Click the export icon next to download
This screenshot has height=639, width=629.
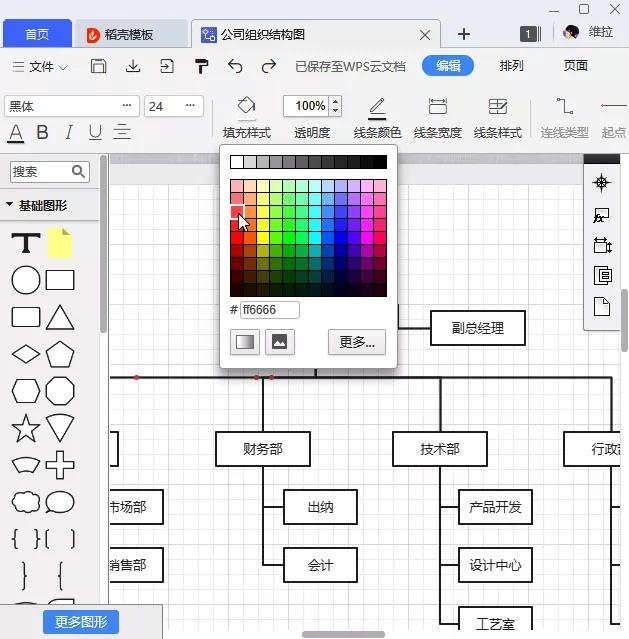pos(167,66)
